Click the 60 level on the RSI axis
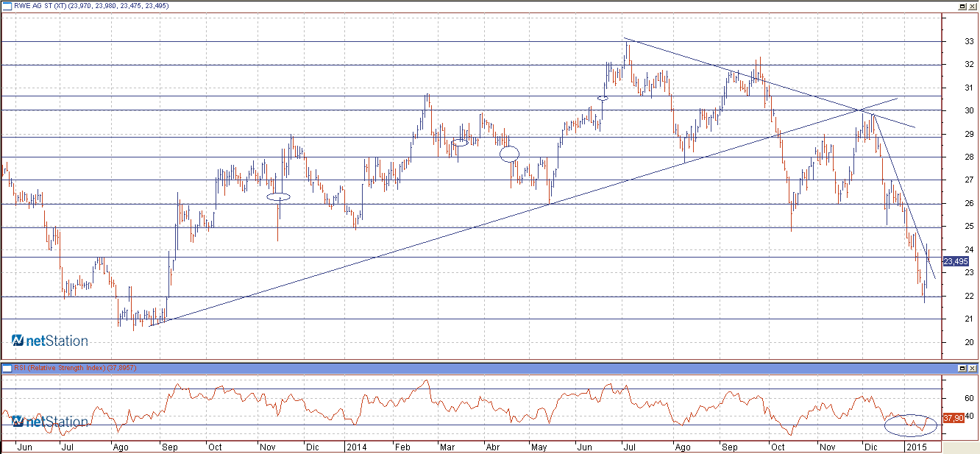 pyautogui.click(x=968, y=398)
